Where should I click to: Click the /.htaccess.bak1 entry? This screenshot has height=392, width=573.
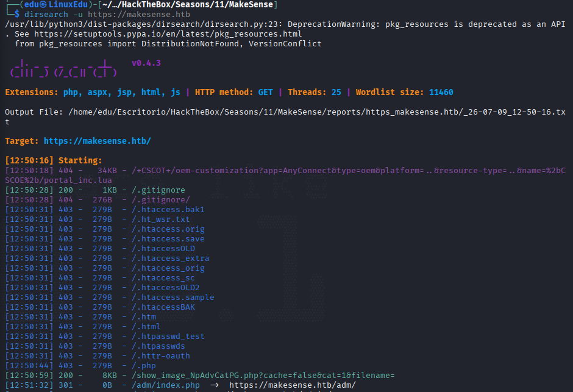click(168, 210)
